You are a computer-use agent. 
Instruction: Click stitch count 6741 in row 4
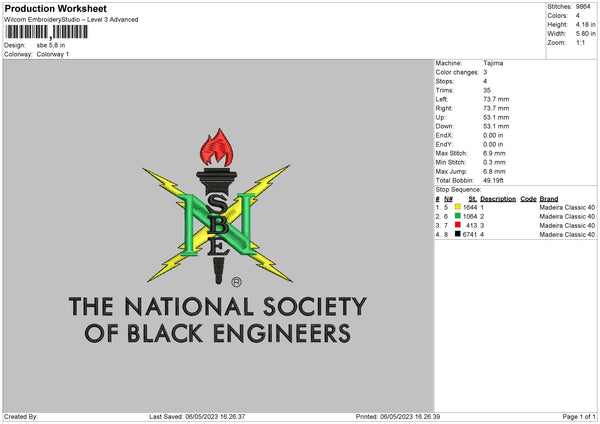click(470, 235)
